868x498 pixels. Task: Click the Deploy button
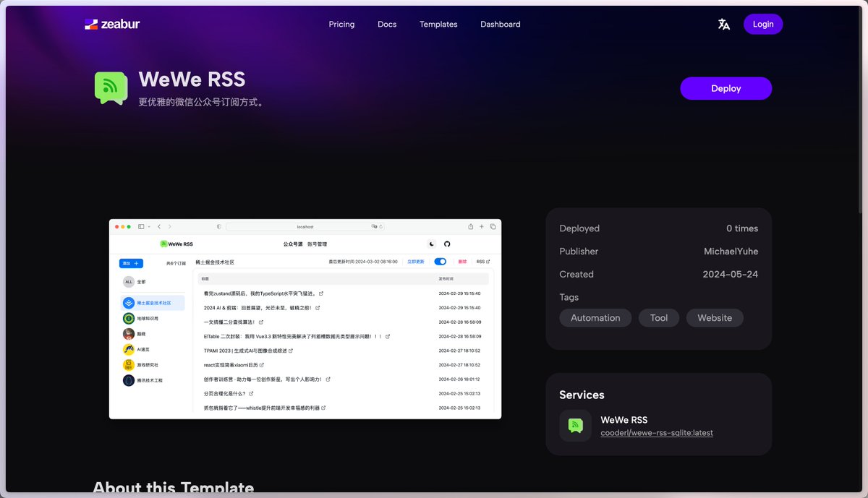pyautogui.click(x=726, y=88)
